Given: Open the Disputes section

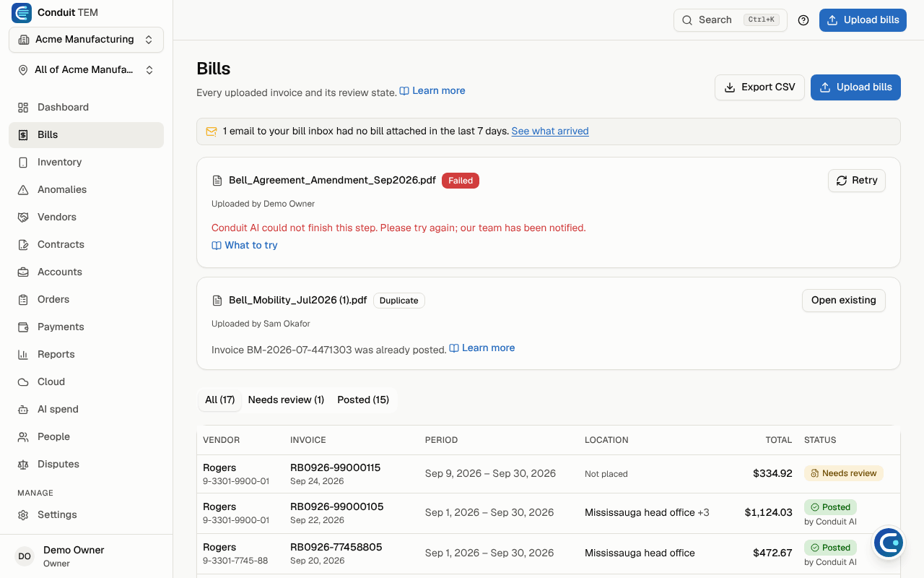Looking at the screenshot, I should tap(86, 464).
